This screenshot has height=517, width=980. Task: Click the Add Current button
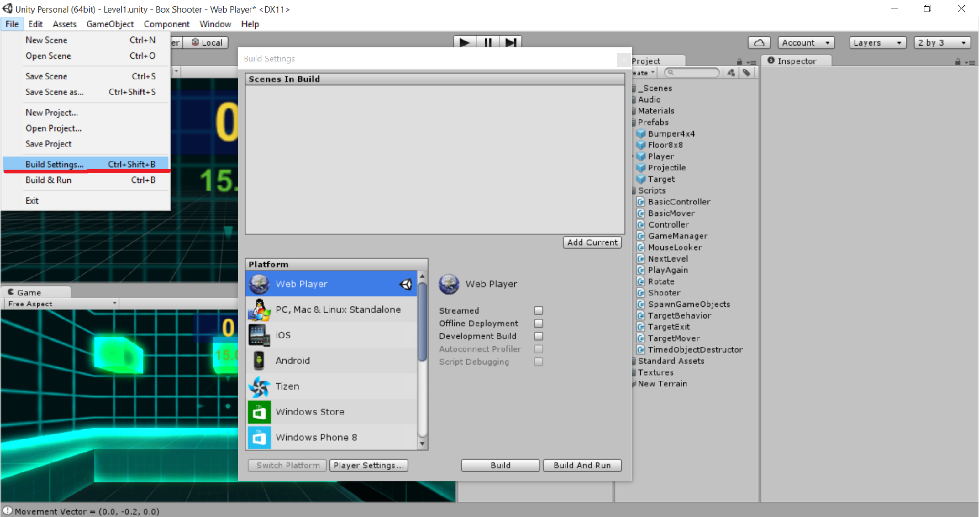pos(592,242)
